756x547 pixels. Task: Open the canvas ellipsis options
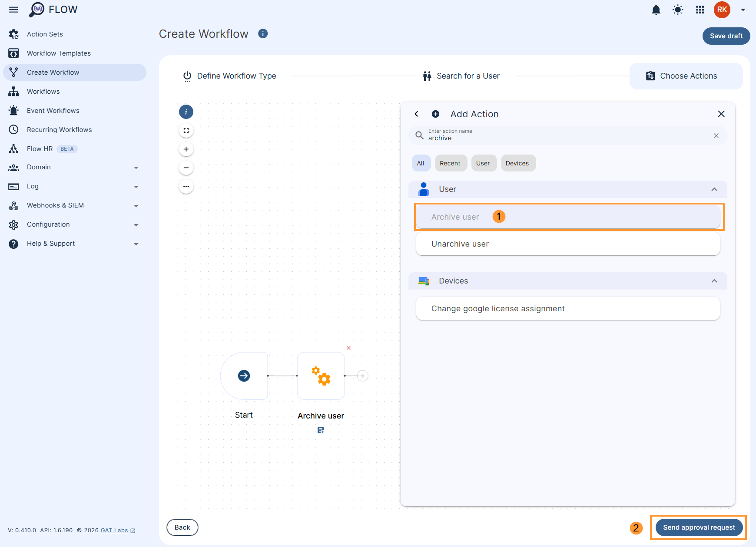pos(186,186)
